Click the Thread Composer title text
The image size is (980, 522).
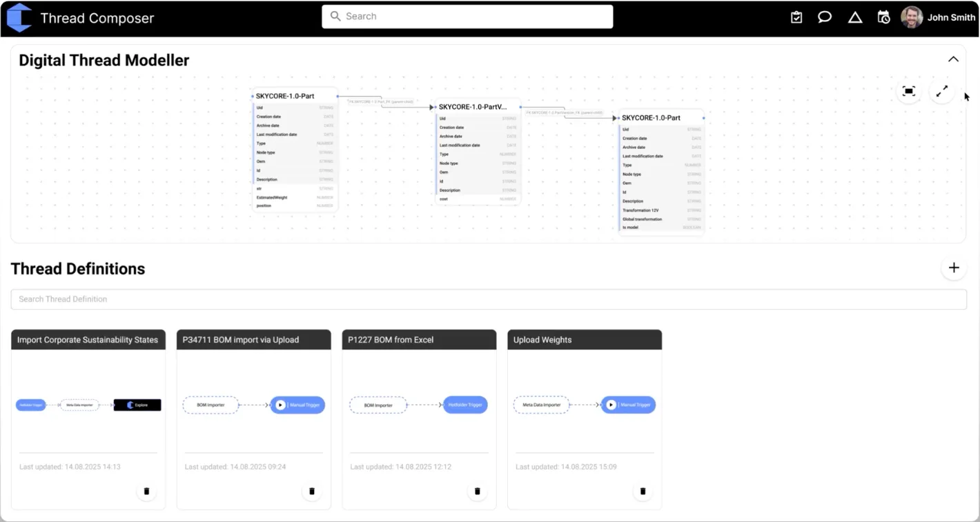[x=97, y=18]
